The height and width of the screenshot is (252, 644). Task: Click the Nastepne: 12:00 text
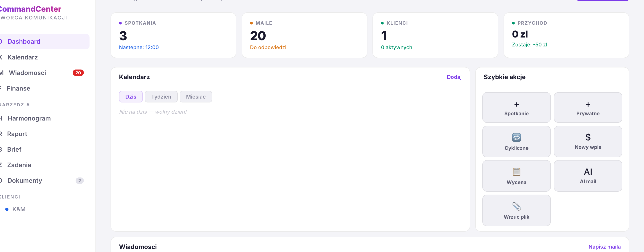[x=139, y=47]
